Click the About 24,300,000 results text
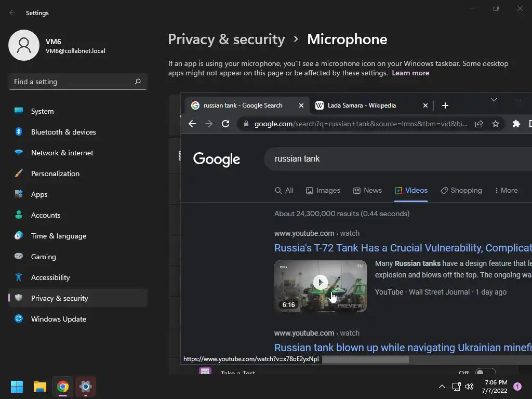Image resolution: width=532 pixels, height=399 pixels. point(342,214)
